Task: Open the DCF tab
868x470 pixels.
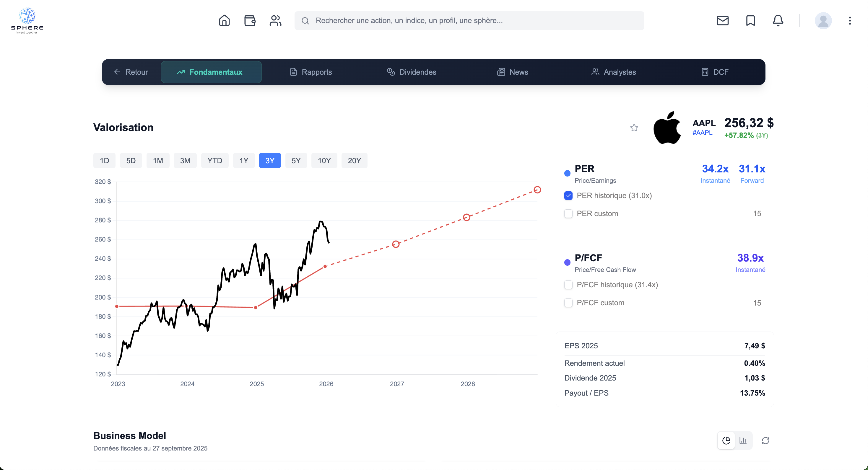Action: (x=715, y=72)
